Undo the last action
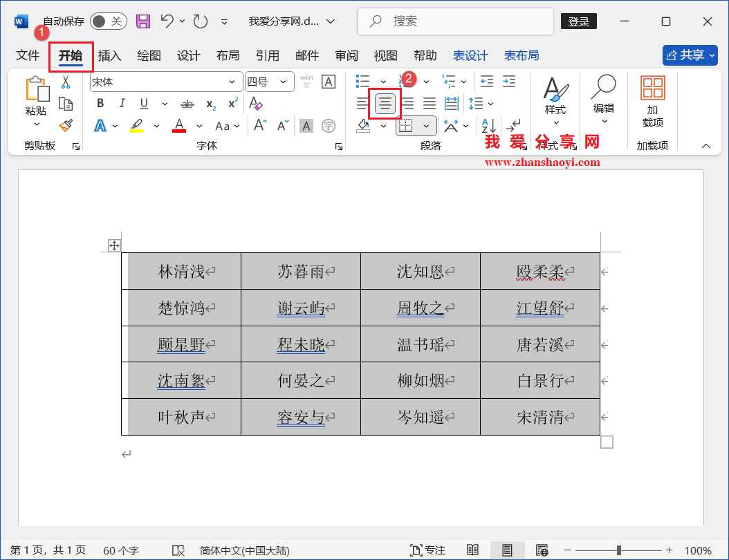729x560 pixels. pos(167,21)
